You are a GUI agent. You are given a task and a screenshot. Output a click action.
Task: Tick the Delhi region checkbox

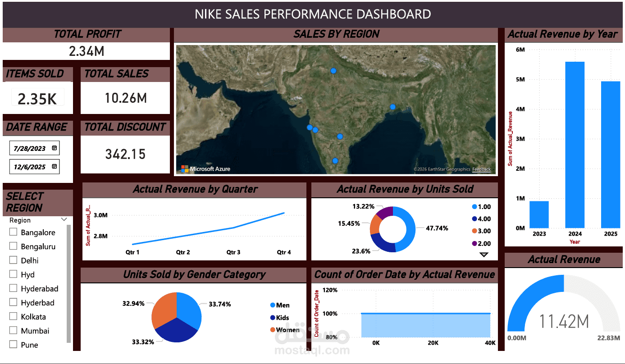click(x=14, y=260)
